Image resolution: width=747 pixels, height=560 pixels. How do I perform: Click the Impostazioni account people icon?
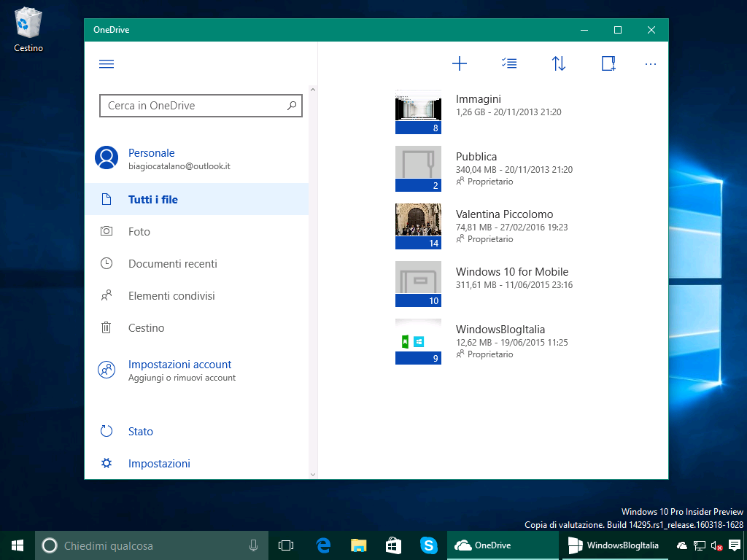point(107,370)
